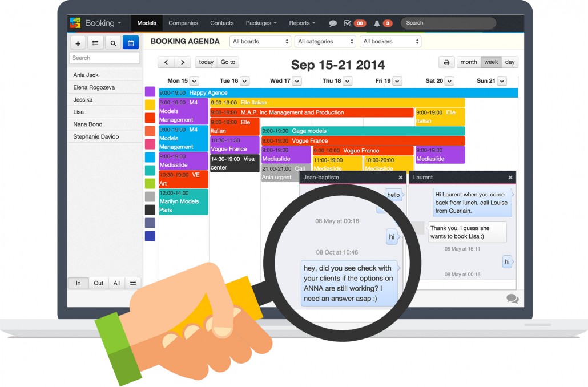Image resolution: width=588 pixels, height=387 pixels.
Task: Click the print agenda icon
Action: (446, 62)
